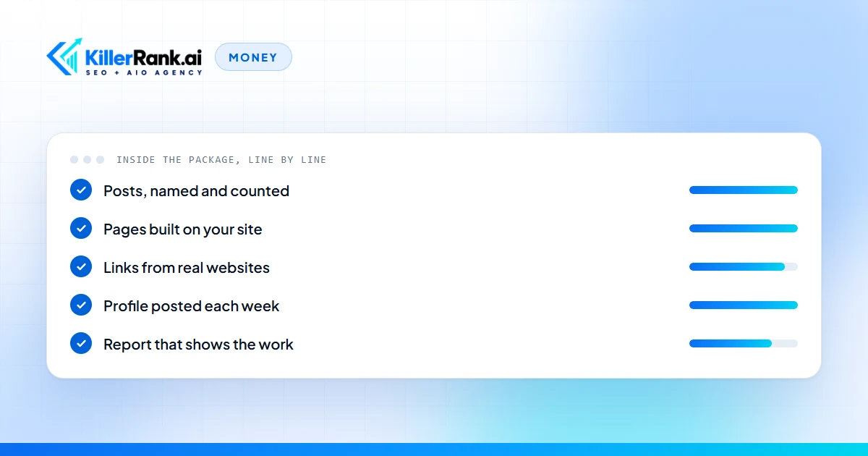Click the Report that shows the work text
Viewport: 868px width, 456px height.
tap(198, 345)
